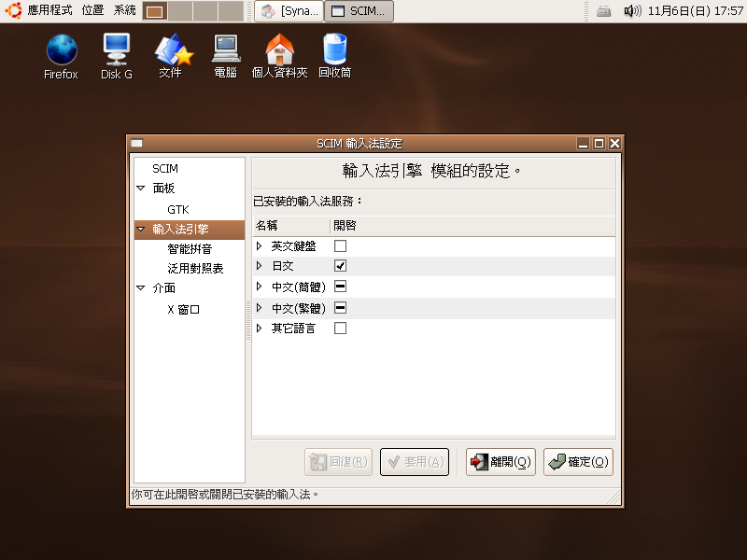Click the 套用(A) apply button

pyautogui.click(x=415, y=461)
